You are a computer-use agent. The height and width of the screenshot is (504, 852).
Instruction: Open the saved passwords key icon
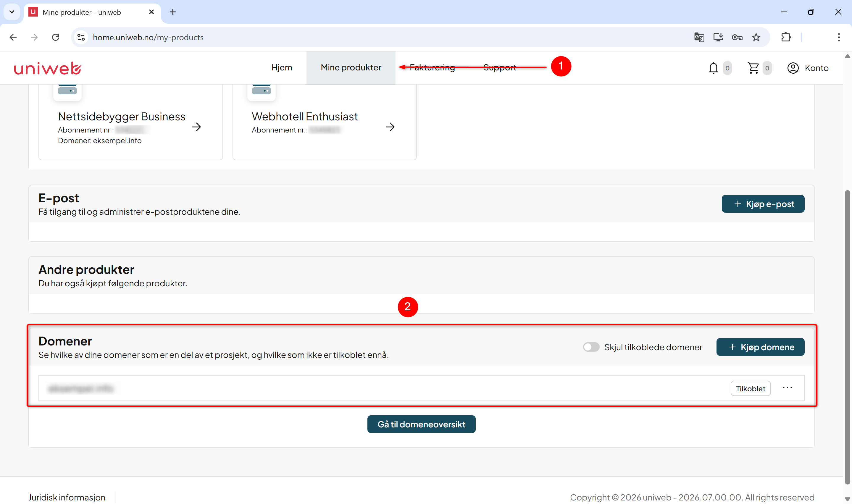[737, 37]
